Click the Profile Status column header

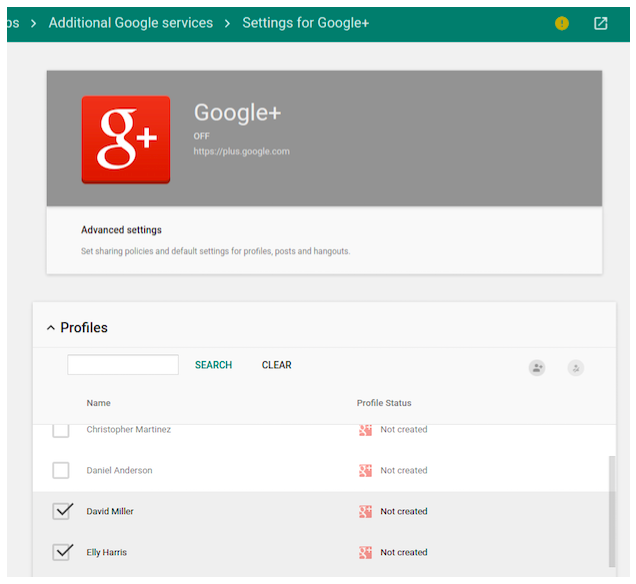(384, 403)
